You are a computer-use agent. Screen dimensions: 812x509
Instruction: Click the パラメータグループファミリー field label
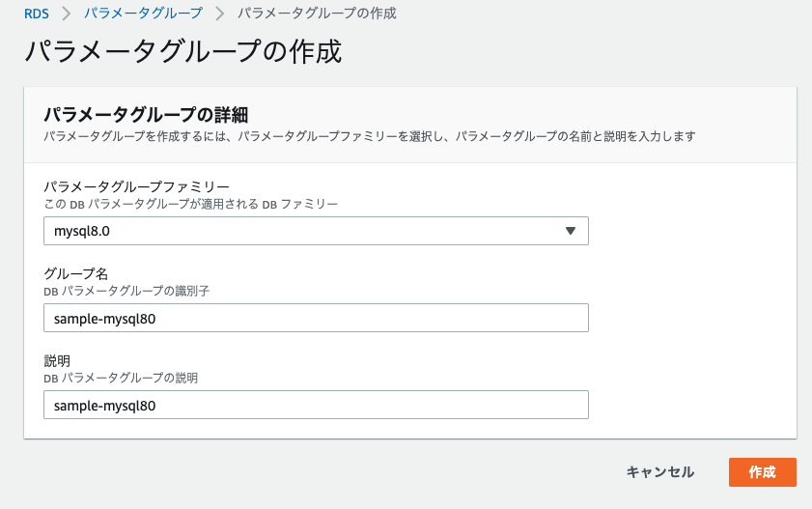point(136,186)
